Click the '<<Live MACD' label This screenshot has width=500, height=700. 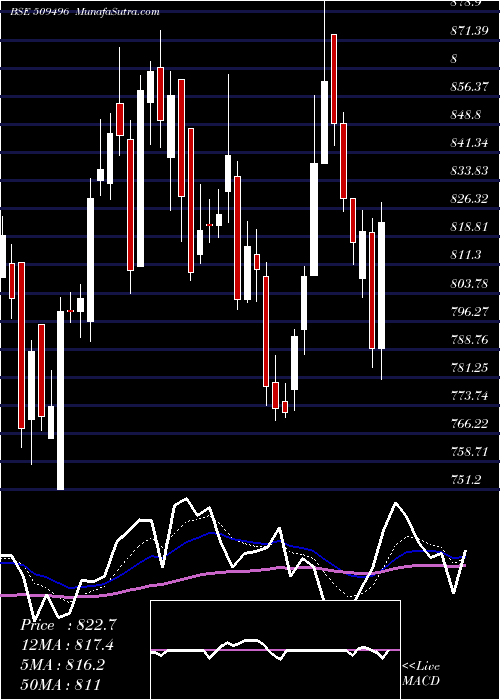(x=421, y=674)
